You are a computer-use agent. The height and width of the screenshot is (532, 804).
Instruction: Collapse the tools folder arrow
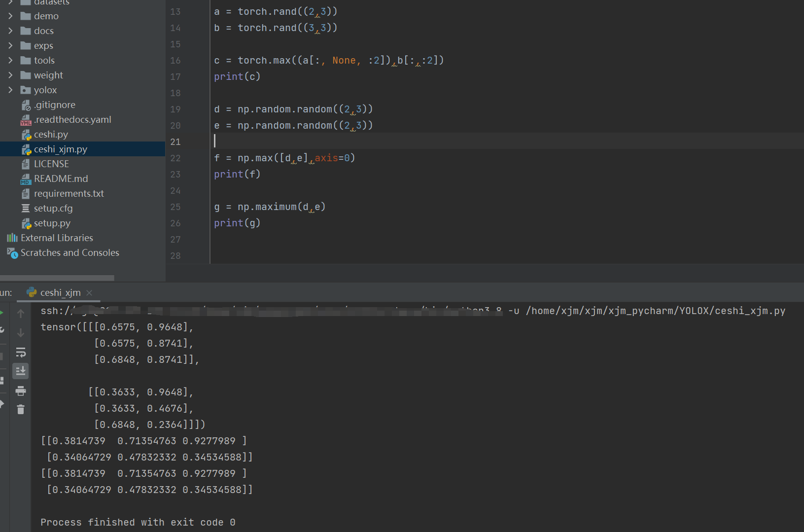(11, 60)
